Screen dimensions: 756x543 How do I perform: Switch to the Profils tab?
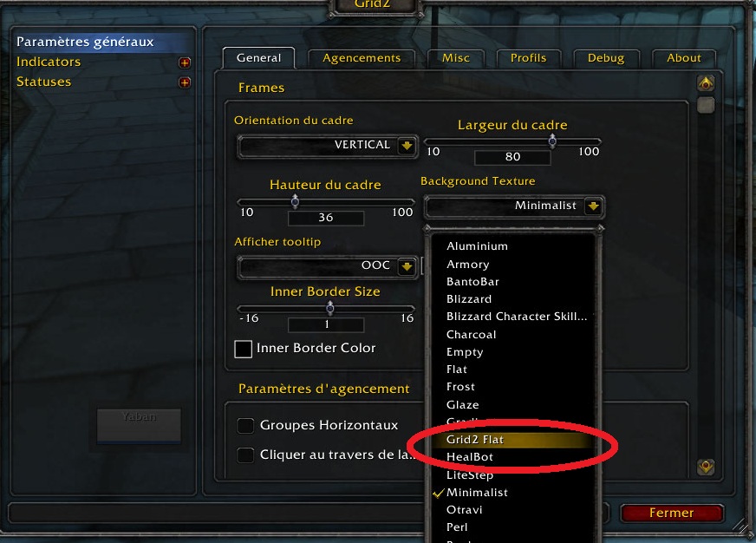(x=529, y=58)
